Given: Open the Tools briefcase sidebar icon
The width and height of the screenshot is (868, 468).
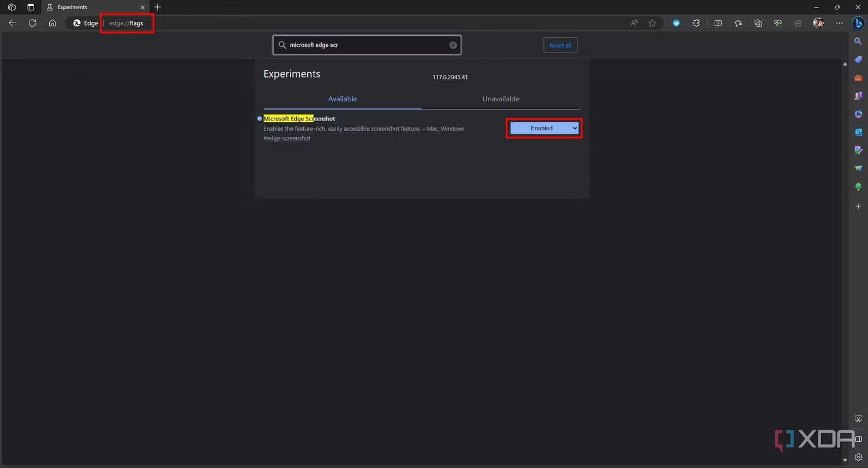Looking at the screenshot, I should click(858, 78).
